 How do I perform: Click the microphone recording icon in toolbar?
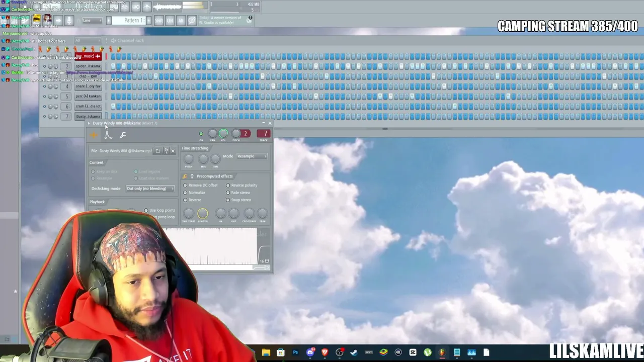(x=69, y=21)
